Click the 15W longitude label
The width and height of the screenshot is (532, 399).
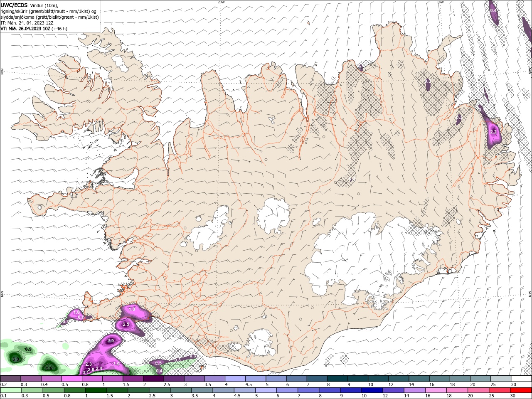tap(440, 2)
